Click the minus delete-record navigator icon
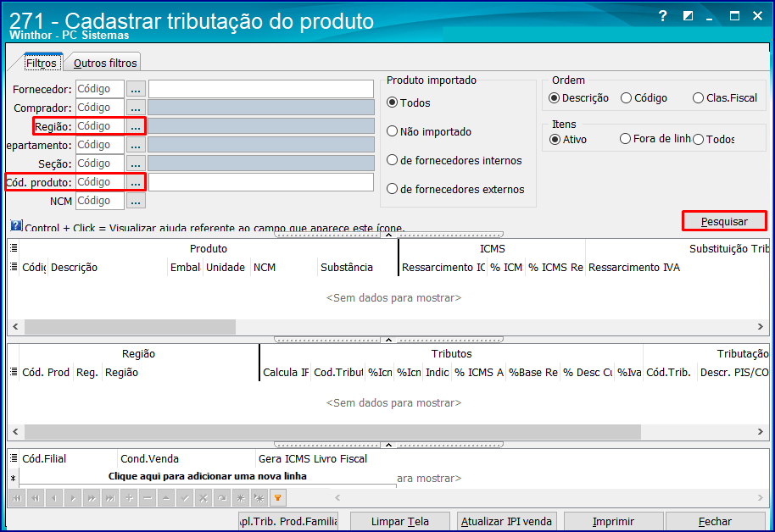 pos(148,498)
